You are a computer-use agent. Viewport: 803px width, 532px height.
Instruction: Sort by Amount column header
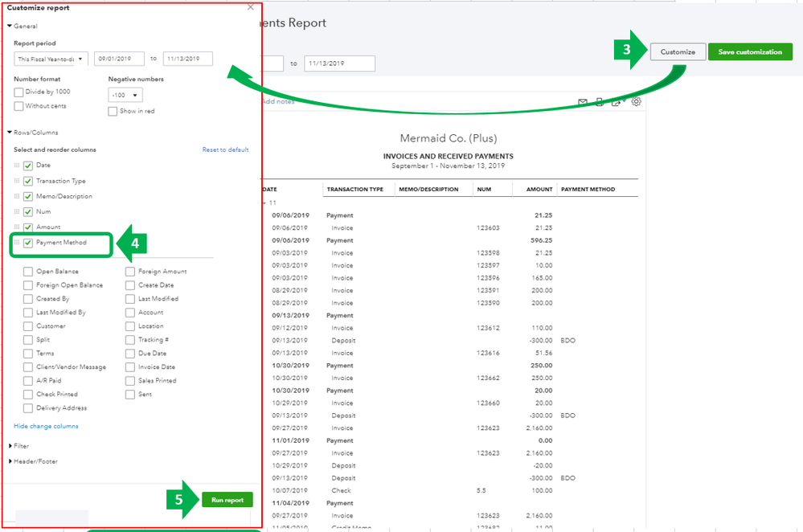click(539, 190)
